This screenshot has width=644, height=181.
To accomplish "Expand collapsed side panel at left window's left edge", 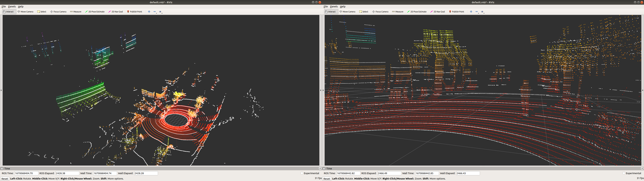I will (x=1, y=90).
